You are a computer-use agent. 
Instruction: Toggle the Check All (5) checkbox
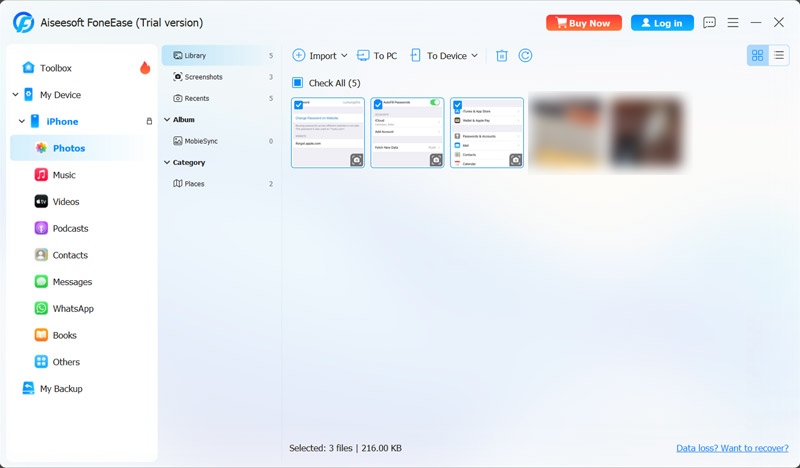pos(297,83)
